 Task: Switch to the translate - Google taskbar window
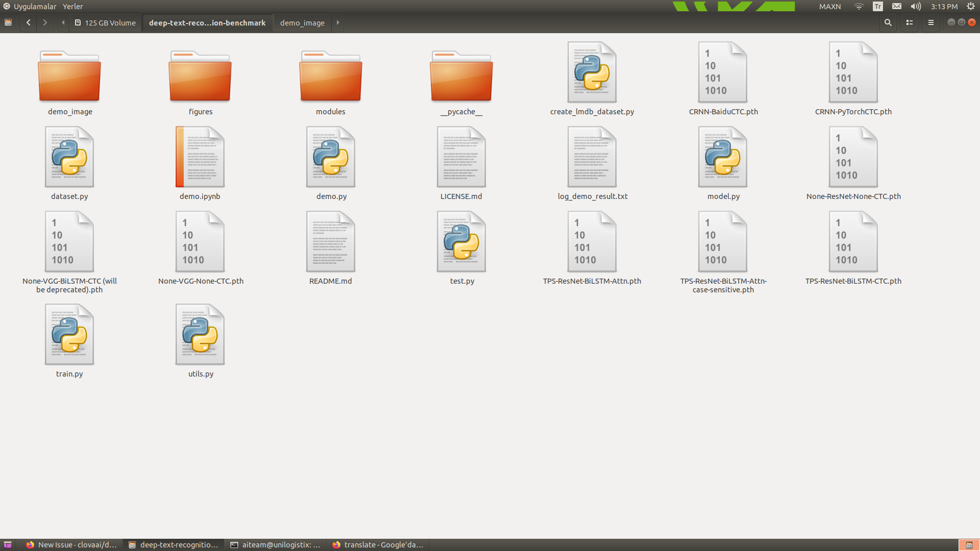378,544
